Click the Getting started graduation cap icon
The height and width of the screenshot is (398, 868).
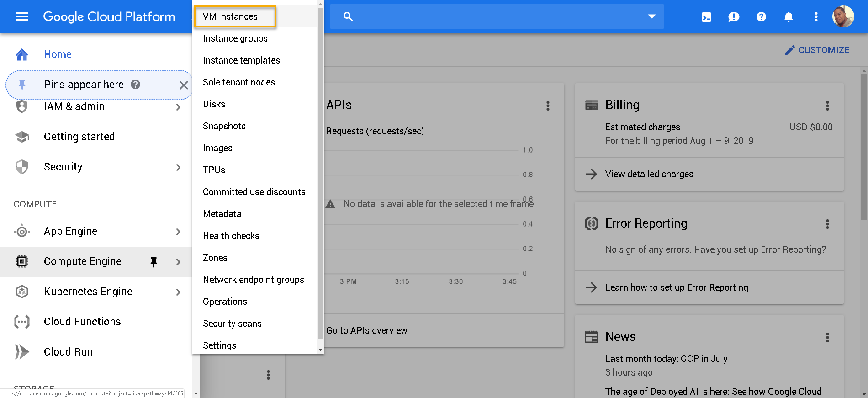(22, 137)
